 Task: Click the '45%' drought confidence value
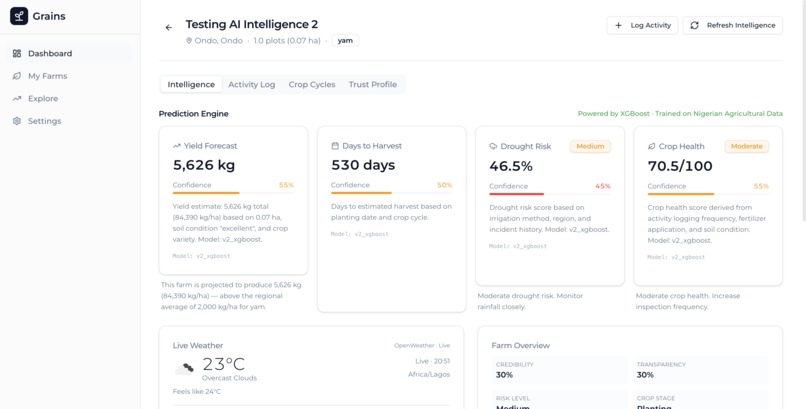click(603, 186)
